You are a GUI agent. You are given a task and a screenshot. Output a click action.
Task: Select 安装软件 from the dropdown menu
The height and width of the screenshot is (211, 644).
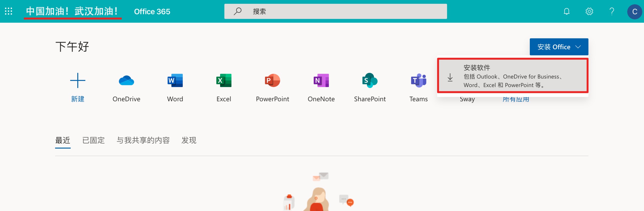tap(512, 76)
